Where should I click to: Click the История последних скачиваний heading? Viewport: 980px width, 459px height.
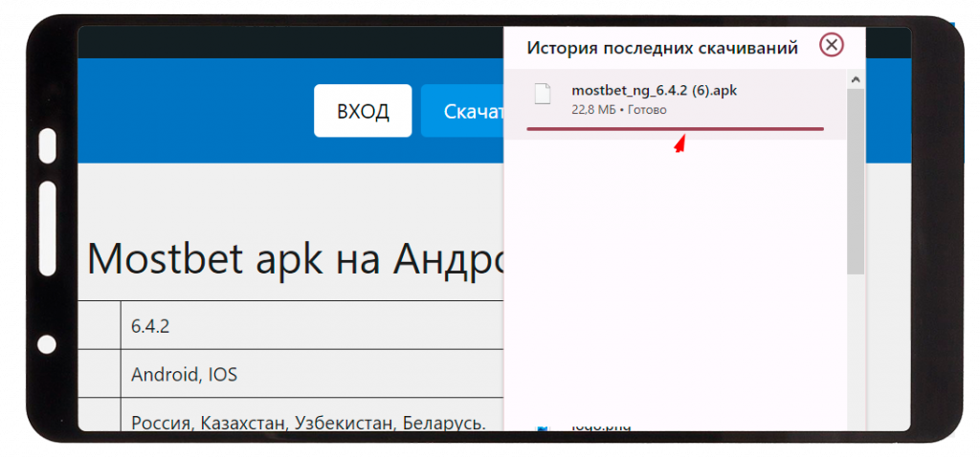click(662, 48)
